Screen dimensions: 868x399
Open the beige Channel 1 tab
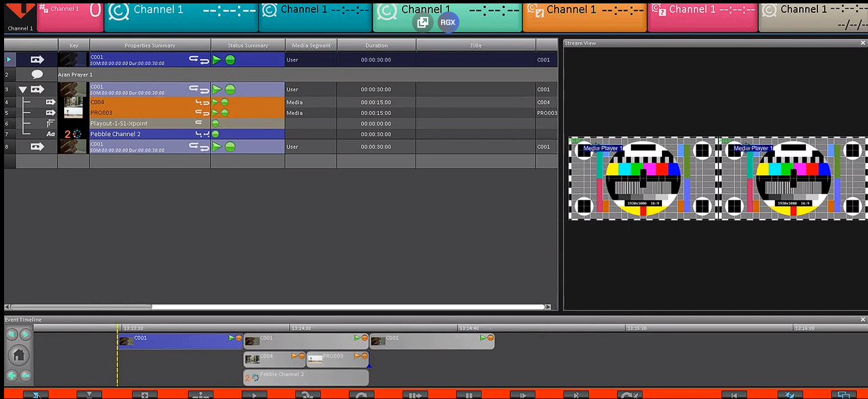click(813, 16)
